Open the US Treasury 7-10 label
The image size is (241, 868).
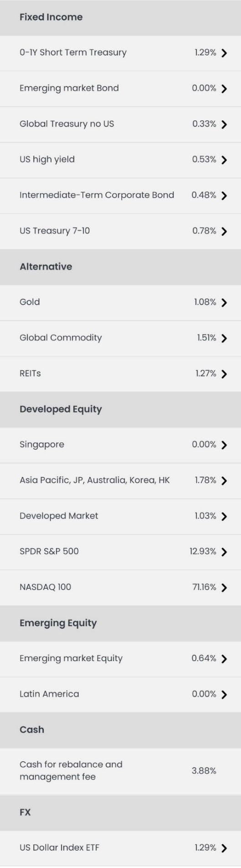pyautogui.click(x=55, y=231)
